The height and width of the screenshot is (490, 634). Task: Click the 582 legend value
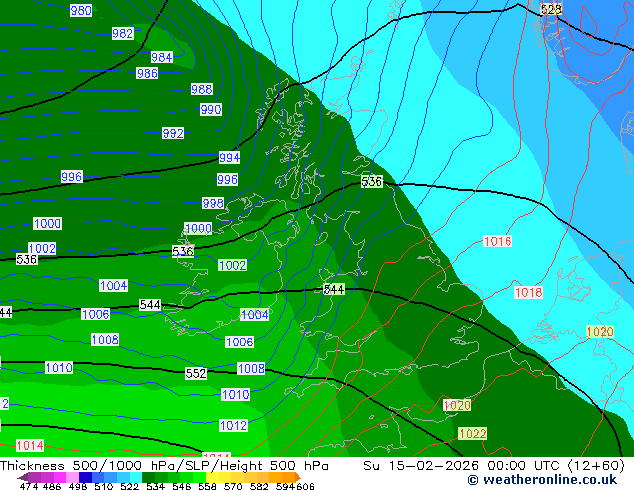(259, 486)
